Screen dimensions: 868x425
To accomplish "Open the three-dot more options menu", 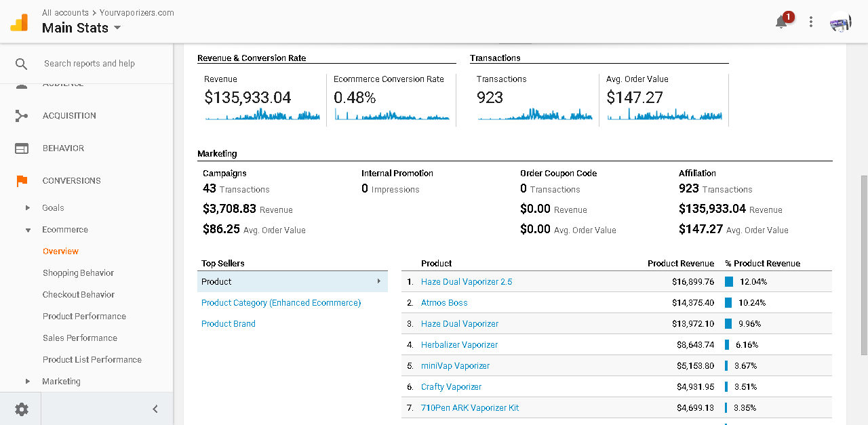I will [x=811, y=22].
